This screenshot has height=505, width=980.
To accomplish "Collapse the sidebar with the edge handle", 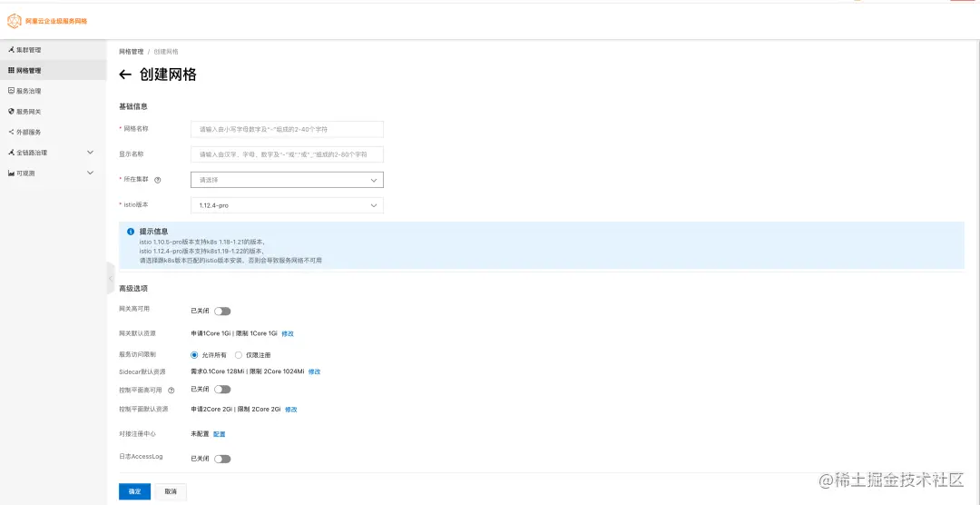I will [111, 278].
